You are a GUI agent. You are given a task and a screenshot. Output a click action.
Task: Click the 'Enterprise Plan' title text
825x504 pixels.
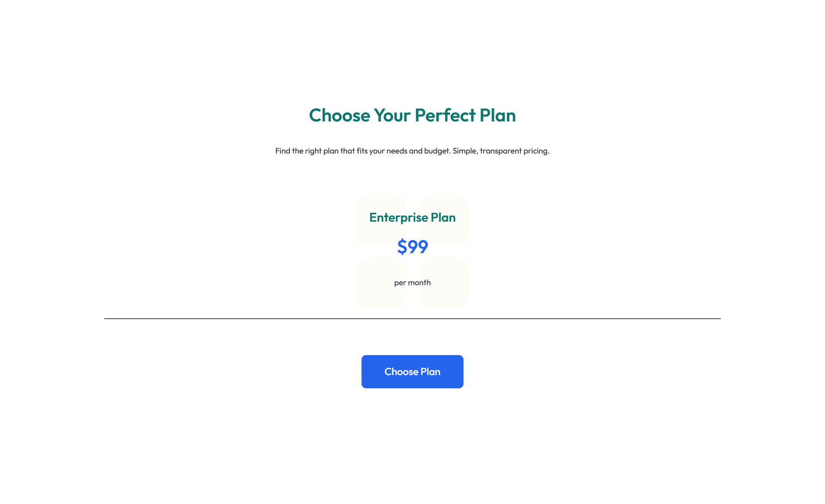(x=412, y=217)
